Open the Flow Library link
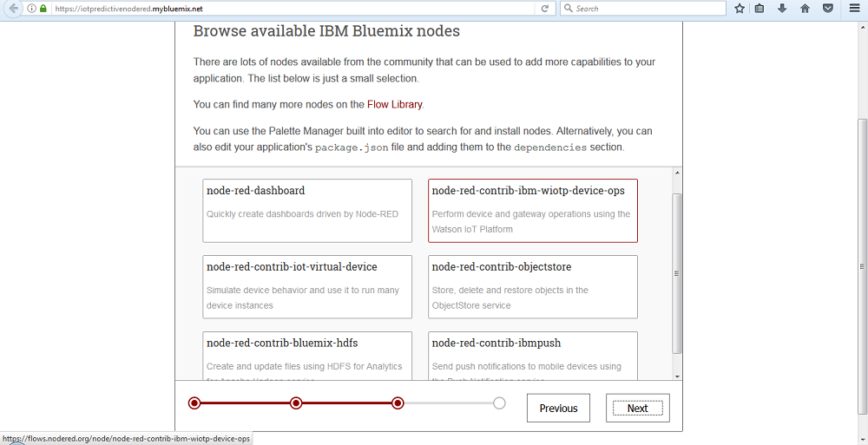Screen dimensions: 868x445 [395, 104]
